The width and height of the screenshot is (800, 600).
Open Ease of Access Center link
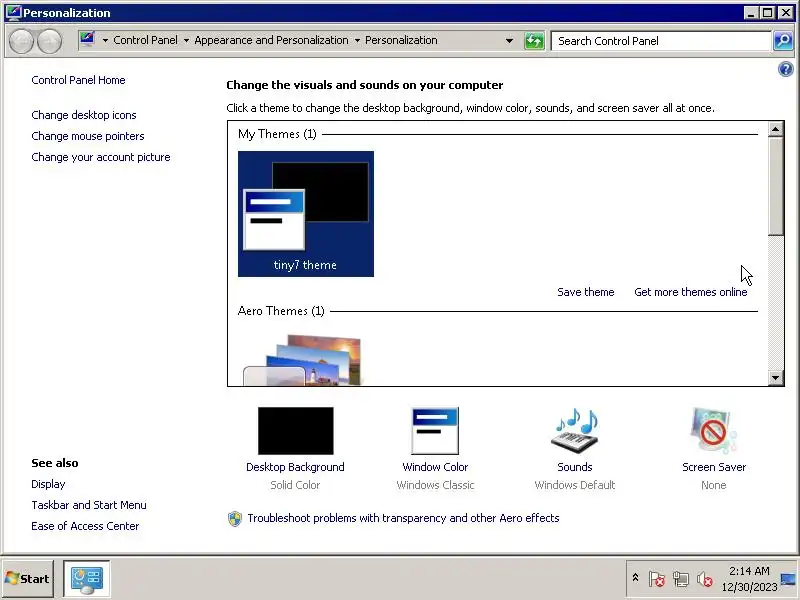[85, 526]
